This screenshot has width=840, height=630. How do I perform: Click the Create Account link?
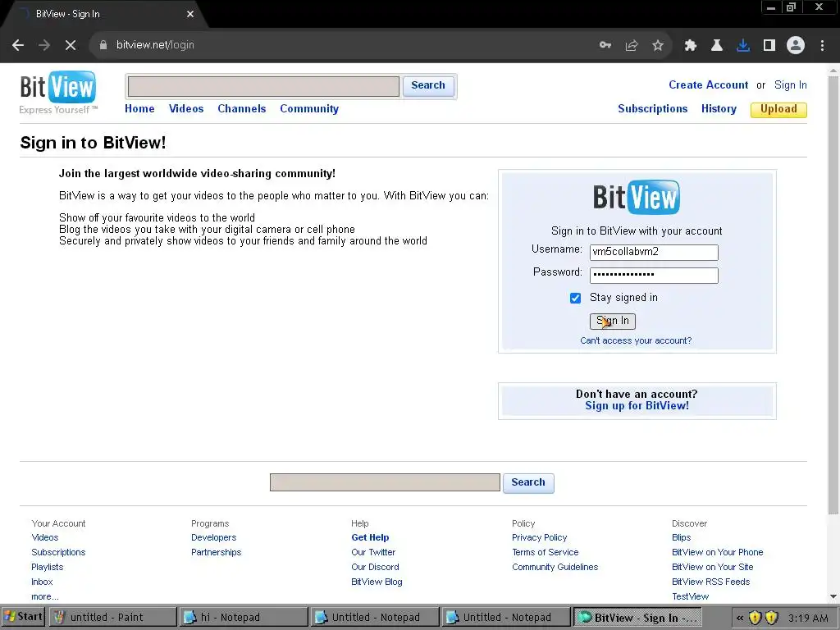click(x=708, y=85)
